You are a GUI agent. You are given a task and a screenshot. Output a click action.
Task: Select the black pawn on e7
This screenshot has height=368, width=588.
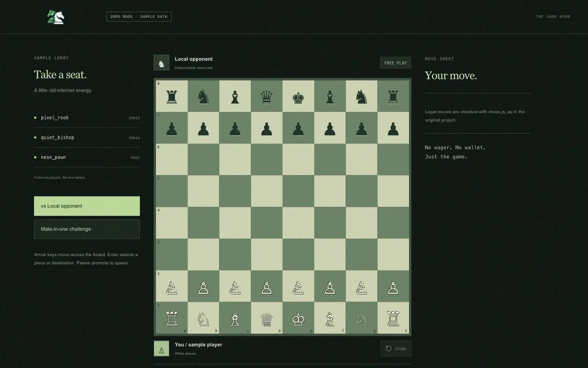click(298, 128)
